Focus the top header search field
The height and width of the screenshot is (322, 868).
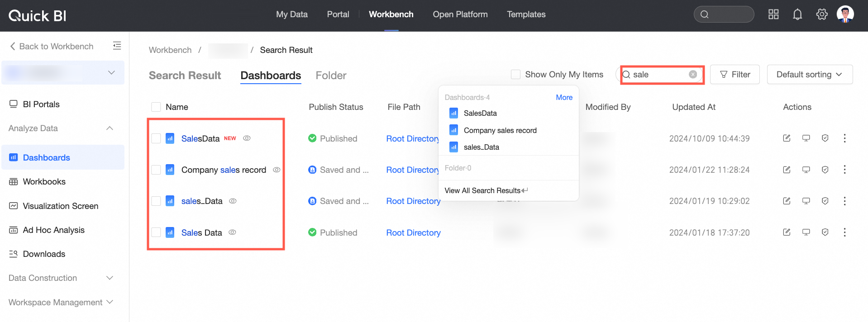(724, 14)
